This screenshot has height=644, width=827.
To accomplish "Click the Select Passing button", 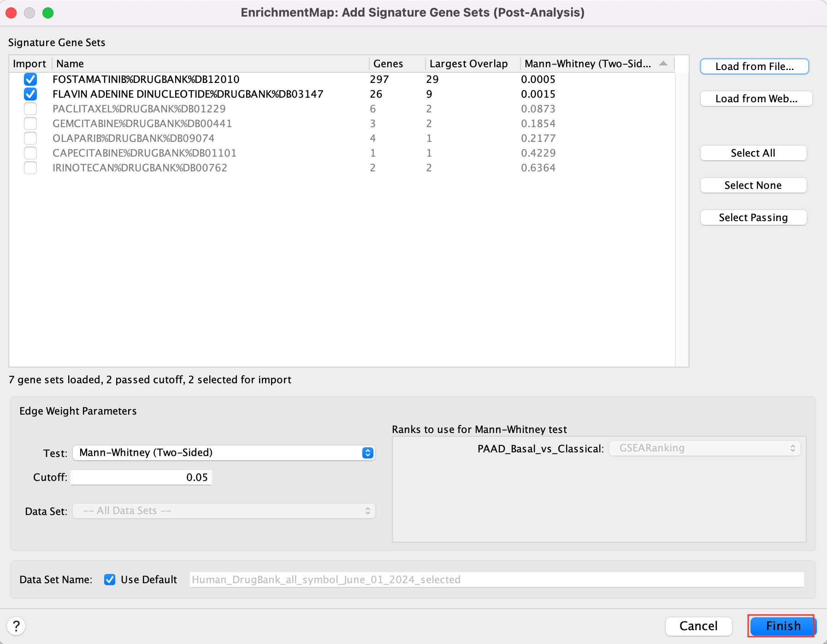I will tap(753, 217).
